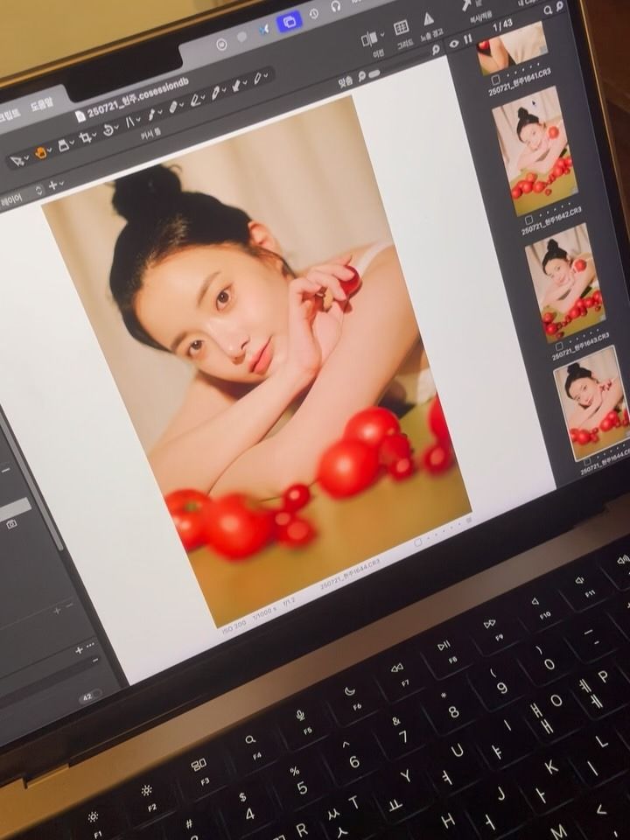Image resolution: width=630 pixels, height=840 pixels.
Task: Select the Rotate tool
Action: (108, 130)
